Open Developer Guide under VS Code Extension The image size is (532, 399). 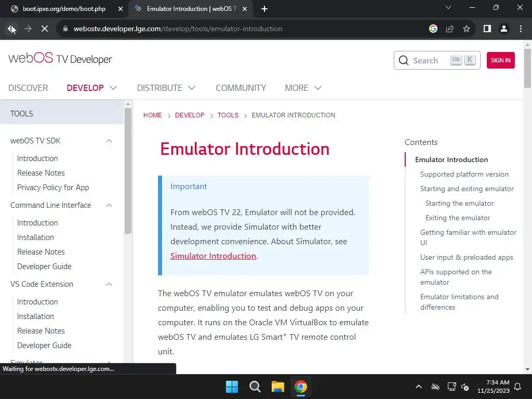tap(44, 345)
